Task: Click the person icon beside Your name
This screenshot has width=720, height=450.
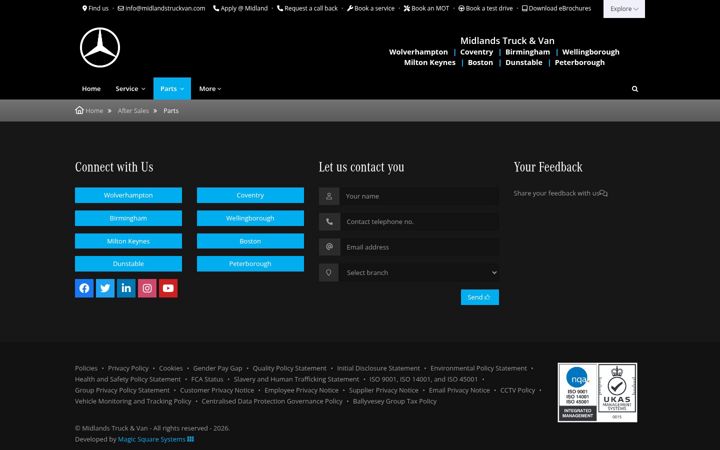Action: 329,196
